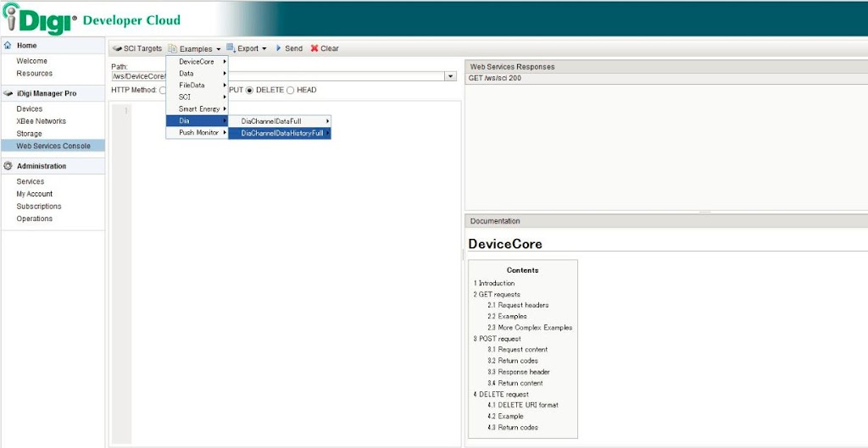Go to XBee Networks
Image resolution: width=868 pixels, height=448 pixels.
[x=41, y=121]
